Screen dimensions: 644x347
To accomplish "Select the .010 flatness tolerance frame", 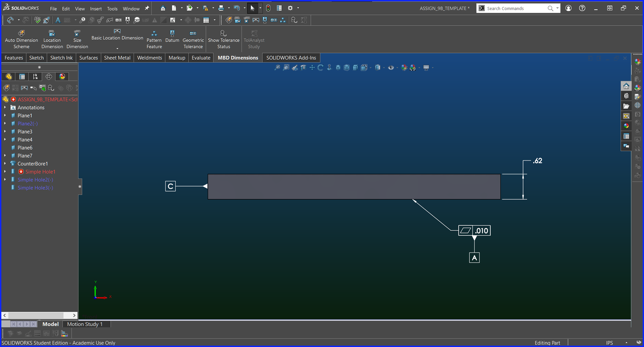I will click(474, 231).
